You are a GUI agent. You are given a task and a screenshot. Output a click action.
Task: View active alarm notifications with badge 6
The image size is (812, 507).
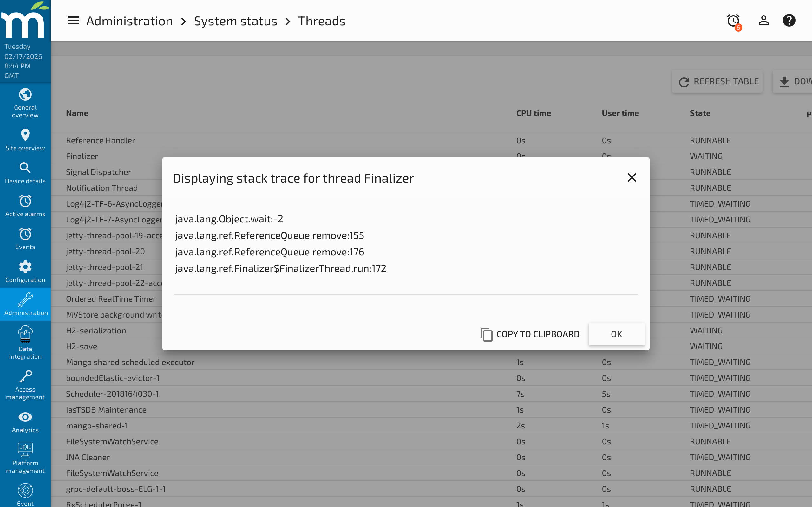pos(733,21)
